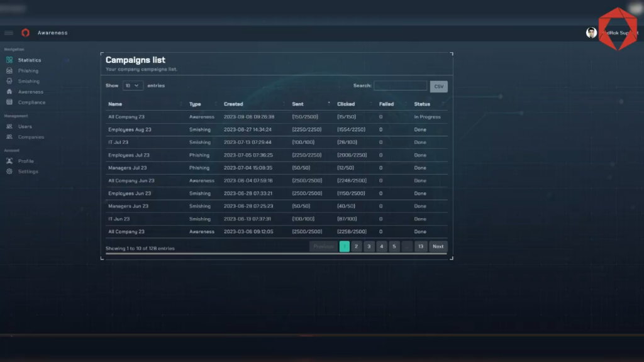The width and height of the screenshot is (644, 362).
Task: Open Companies in the management menu
Action: 31,137
